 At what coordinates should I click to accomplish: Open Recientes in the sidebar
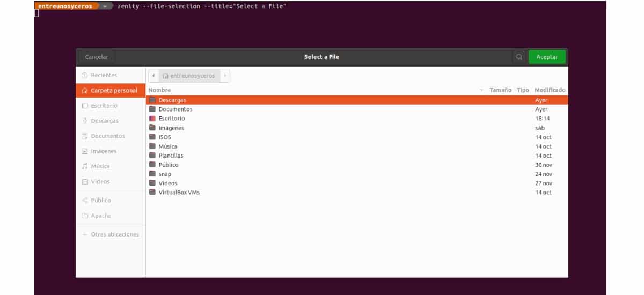[x=104, y=76]
